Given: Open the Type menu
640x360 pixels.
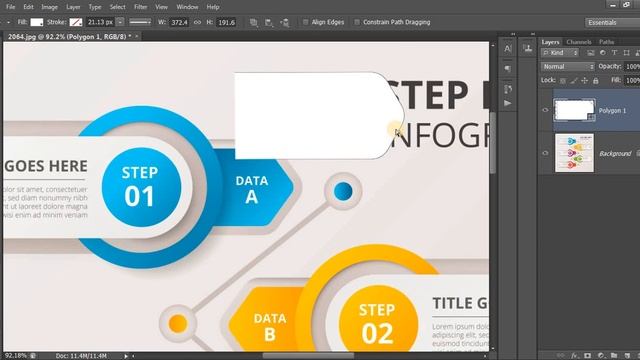Looking at the screenshot, I should pyautogui.click(x=95, y=7).
